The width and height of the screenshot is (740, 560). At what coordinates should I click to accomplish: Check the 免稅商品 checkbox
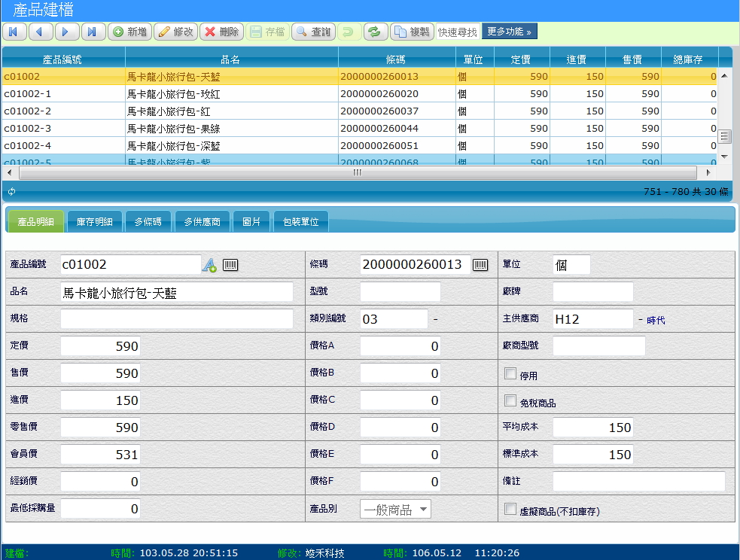510,400
